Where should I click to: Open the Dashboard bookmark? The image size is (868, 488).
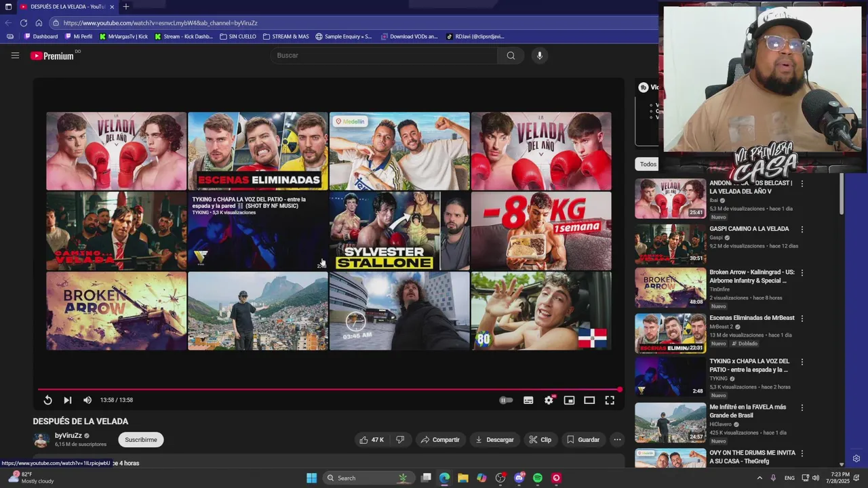click(x=41, y=37)
